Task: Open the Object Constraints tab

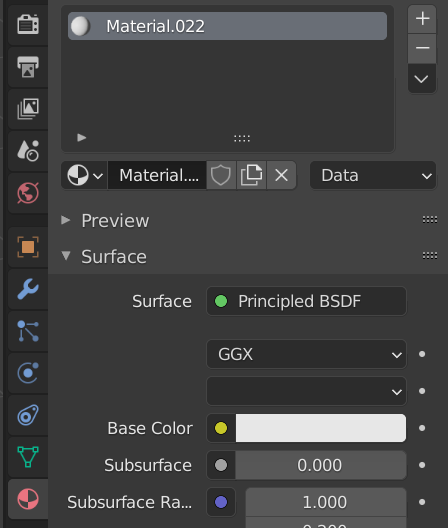Action: pos(28,415)
